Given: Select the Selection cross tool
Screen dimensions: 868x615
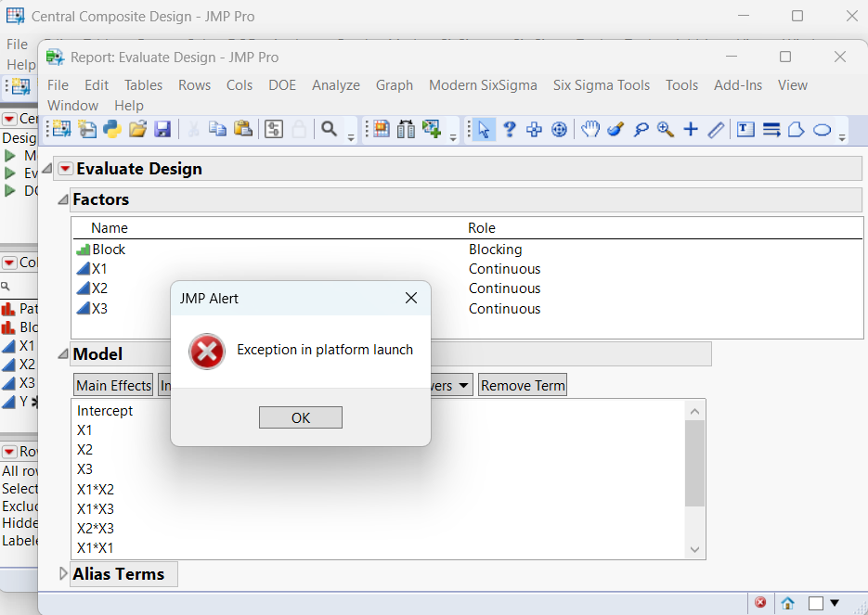Looking at the screenshot, I should [534, 130].
